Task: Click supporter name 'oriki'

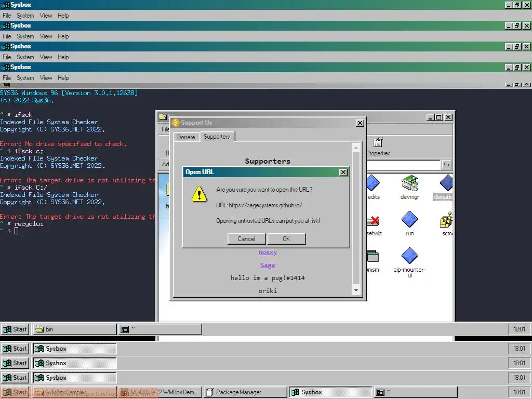Action: coord(268,291)
